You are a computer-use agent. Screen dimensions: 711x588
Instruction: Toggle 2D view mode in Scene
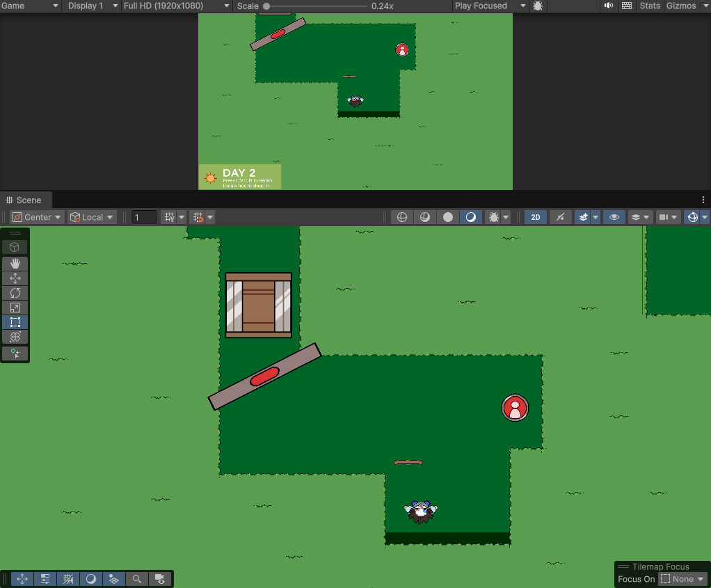click(x=535, y=217)
